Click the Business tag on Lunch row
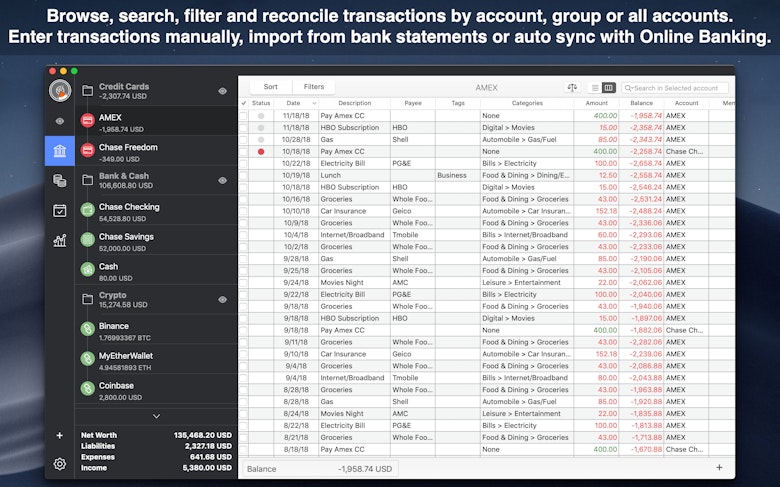Image resolution: width=780 pixels, height=487 pixels. 452,175
